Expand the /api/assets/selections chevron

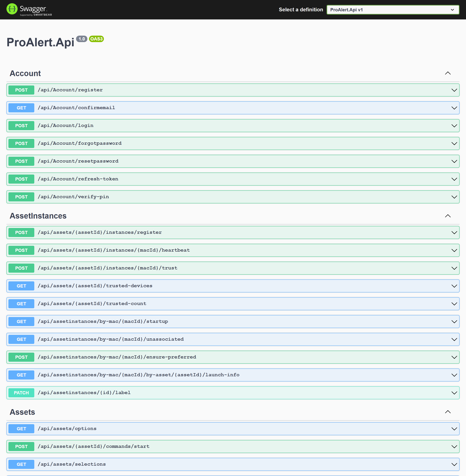pos(454,465)
